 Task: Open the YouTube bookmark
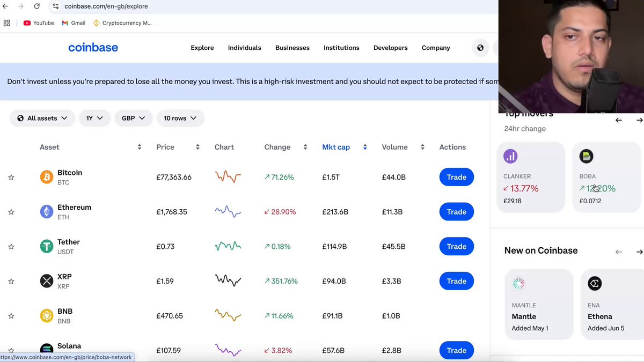pos(39,23)
